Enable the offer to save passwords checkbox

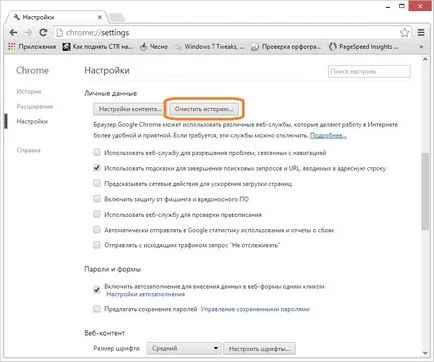(97, 309)
